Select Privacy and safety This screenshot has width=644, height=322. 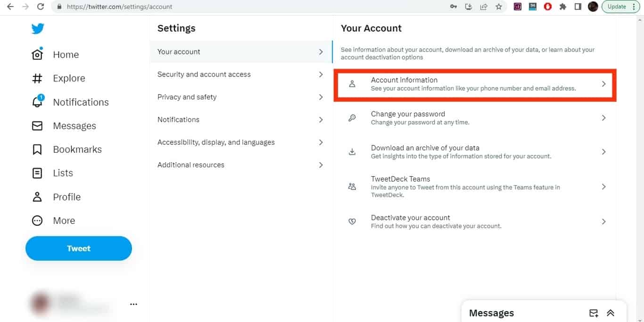click(x=241, y=97)
